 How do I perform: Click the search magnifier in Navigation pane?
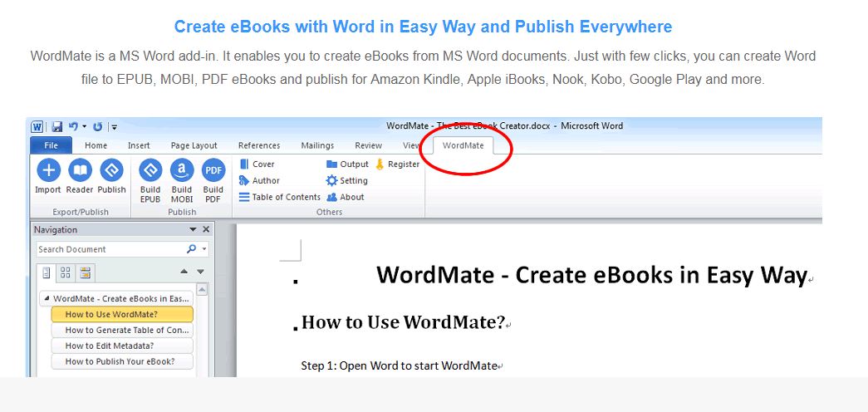point(192,249)
